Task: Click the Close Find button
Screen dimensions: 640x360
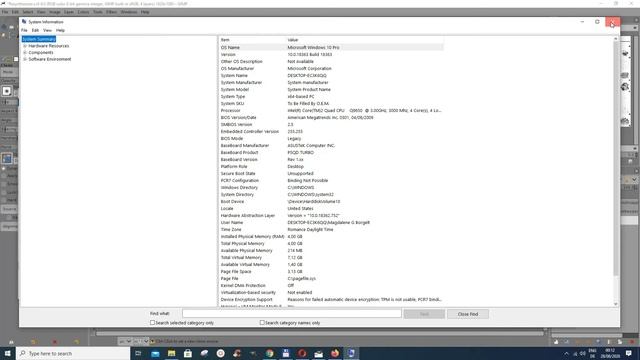Action: tap(468, 314)
